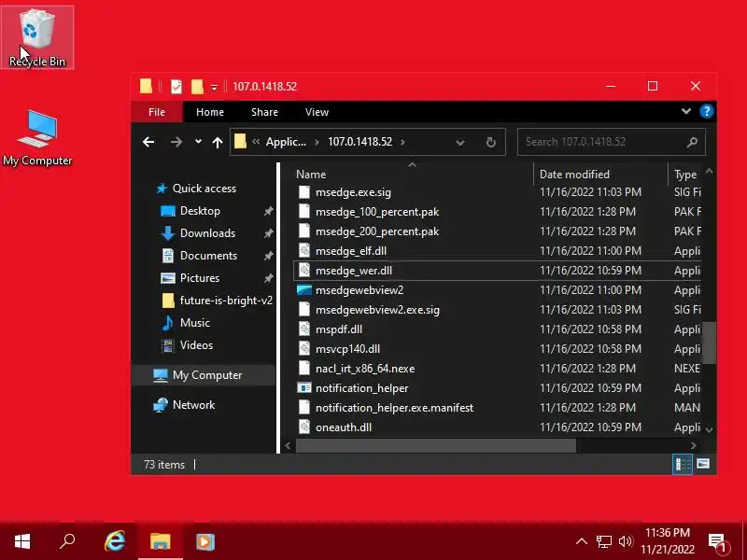Select the mspdf.dll file
Viewport: 747px width, 560px height.
click(x=339, y=329)
